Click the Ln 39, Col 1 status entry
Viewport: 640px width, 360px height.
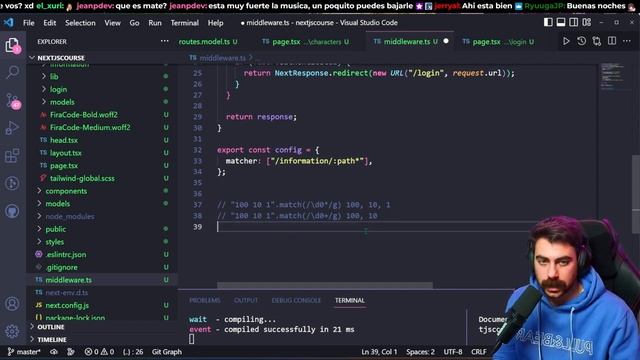pos(379,351)
